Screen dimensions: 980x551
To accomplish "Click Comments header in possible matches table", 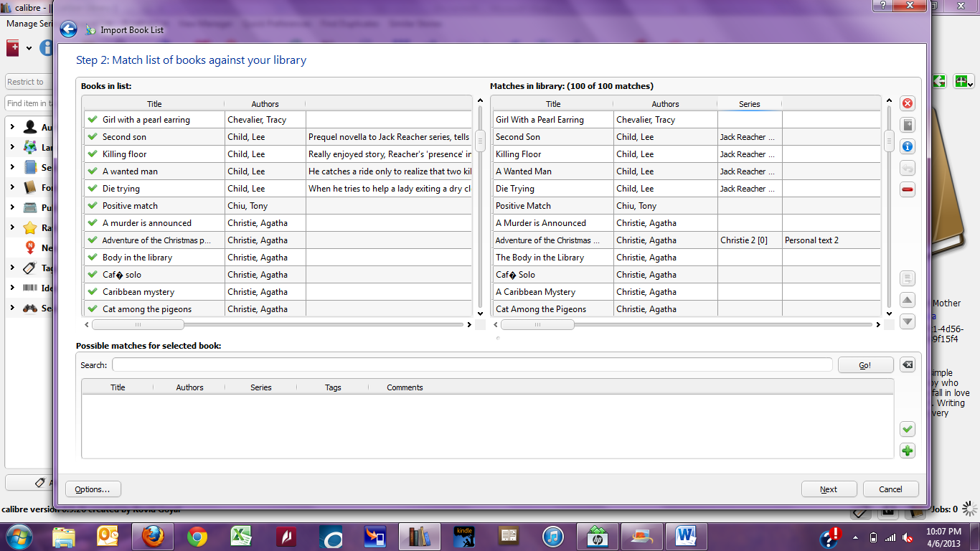I will pyautogui.click(x=405, y=387).
